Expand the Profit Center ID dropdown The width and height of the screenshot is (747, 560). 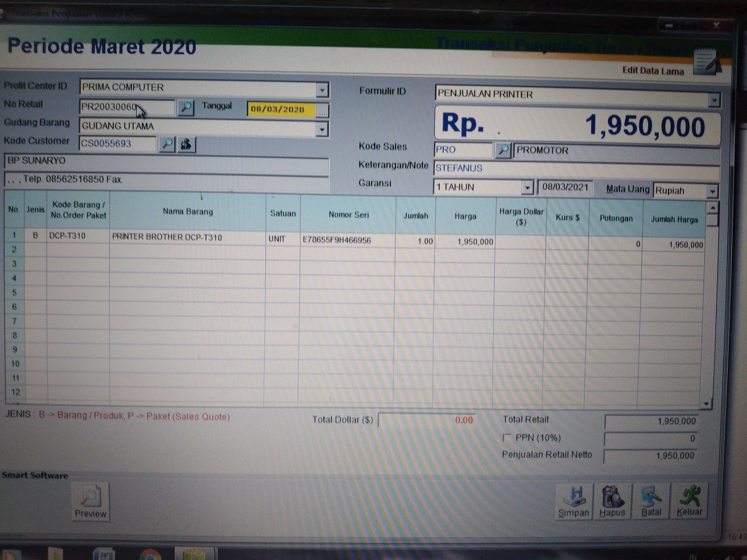pyautogui.click(x=322, y=90)
